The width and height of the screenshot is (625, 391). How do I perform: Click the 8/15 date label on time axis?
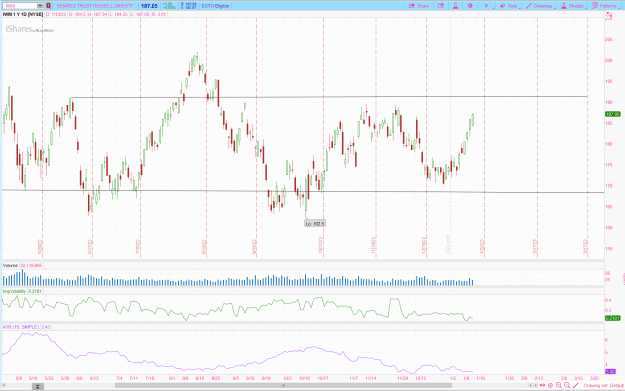tap(200, 378)
